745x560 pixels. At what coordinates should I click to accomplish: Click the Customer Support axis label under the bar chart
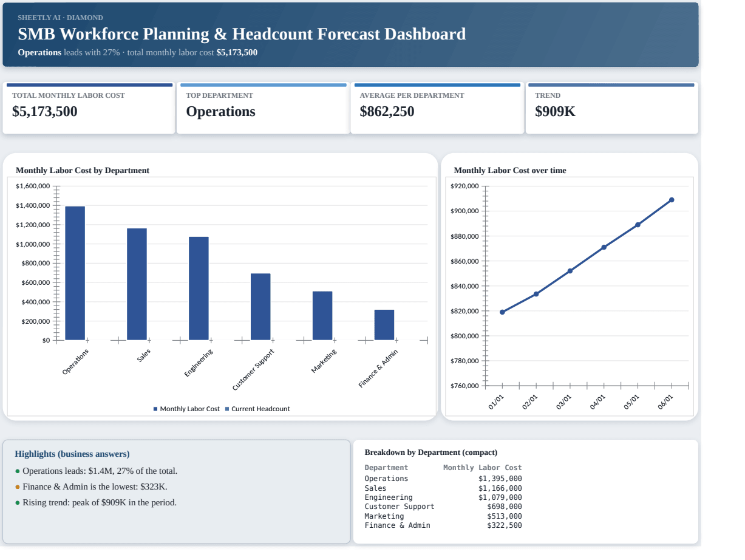[x=253, y=370]
